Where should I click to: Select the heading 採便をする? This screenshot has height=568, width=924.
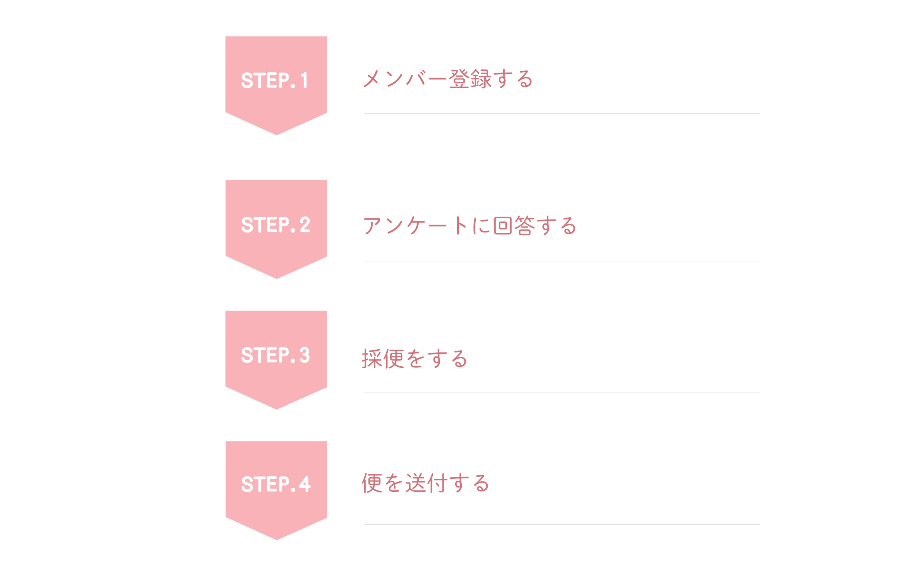(414, 358)
